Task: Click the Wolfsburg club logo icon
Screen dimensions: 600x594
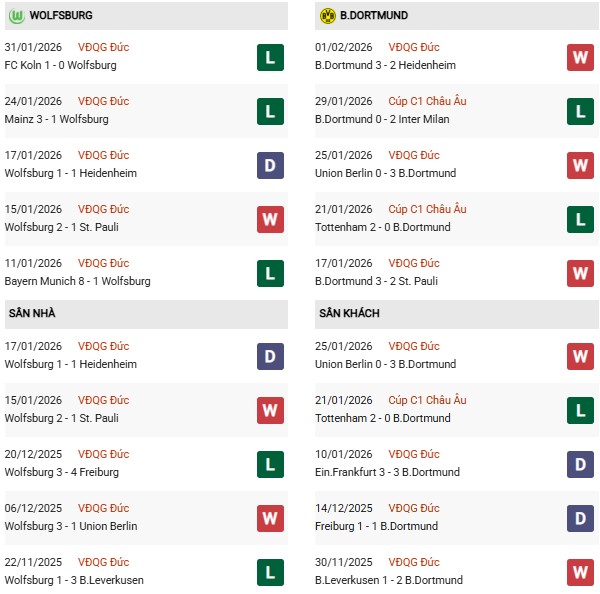Action: 16,16
